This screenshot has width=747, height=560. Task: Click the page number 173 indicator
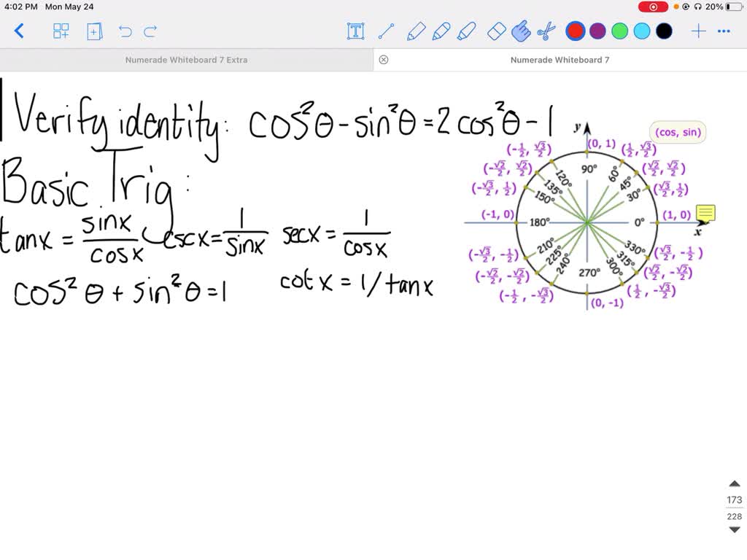pyautogui.click(x=734, y=499)
